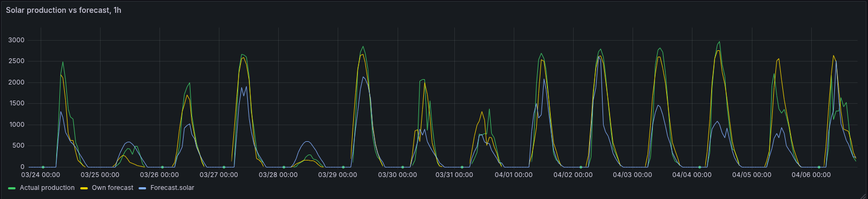Click the x-axis label '04/03 00:00'
This screenshot has height=199, width=868.
coord(633,175)
